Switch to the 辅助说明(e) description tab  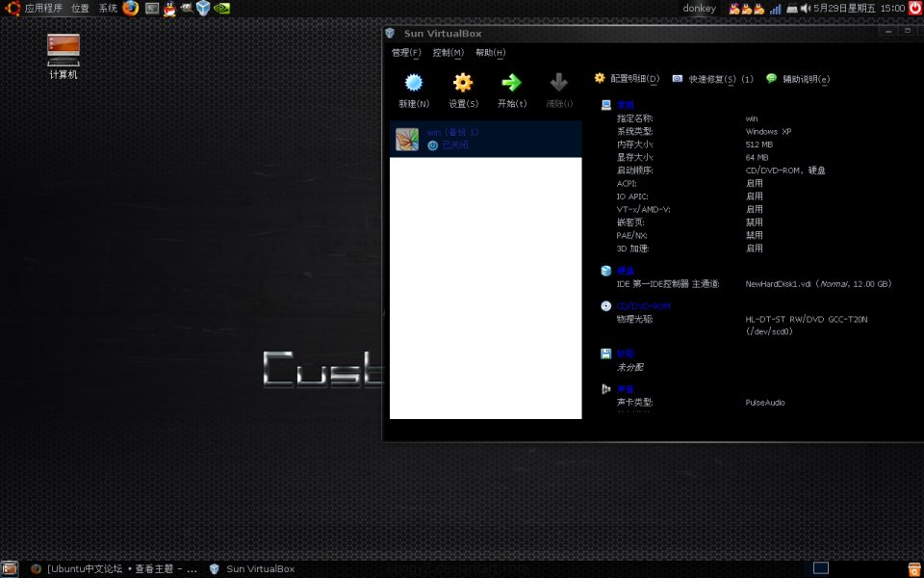(798, 78)
